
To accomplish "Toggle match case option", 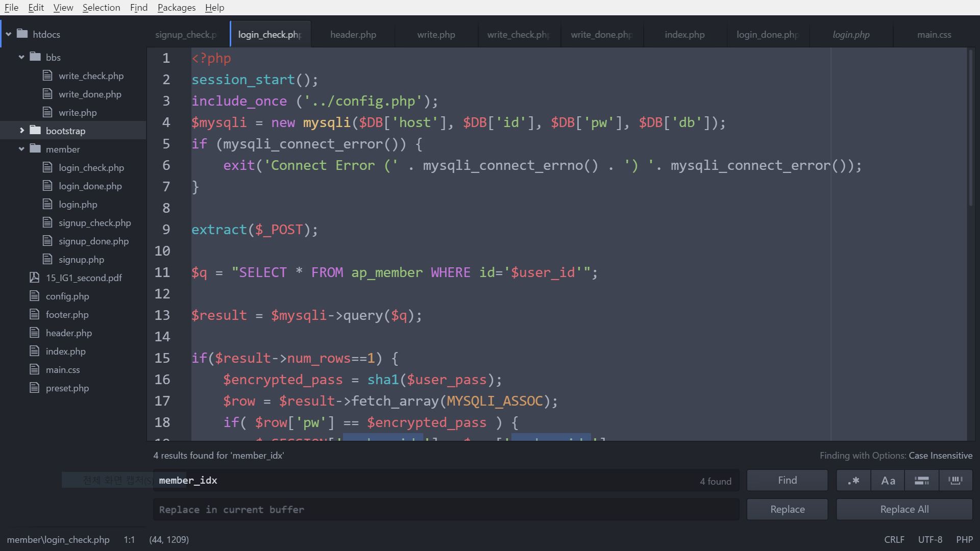I will click(888, 481).
